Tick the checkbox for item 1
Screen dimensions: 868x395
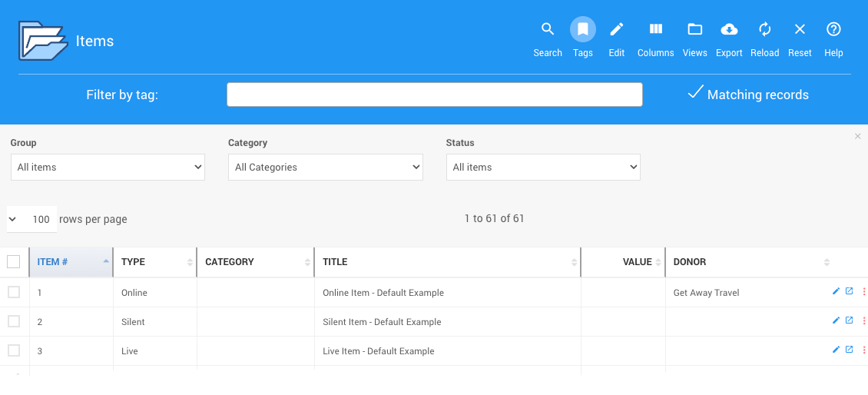14,292
